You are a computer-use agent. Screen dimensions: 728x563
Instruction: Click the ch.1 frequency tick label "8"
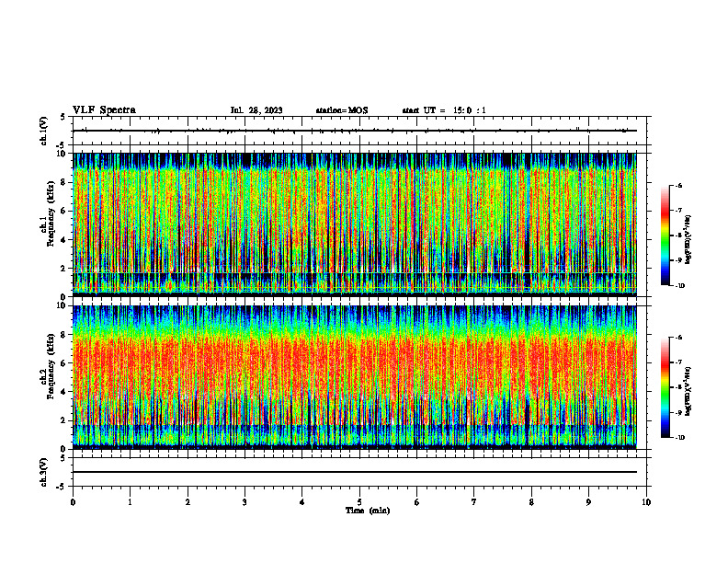pos(64,182)
